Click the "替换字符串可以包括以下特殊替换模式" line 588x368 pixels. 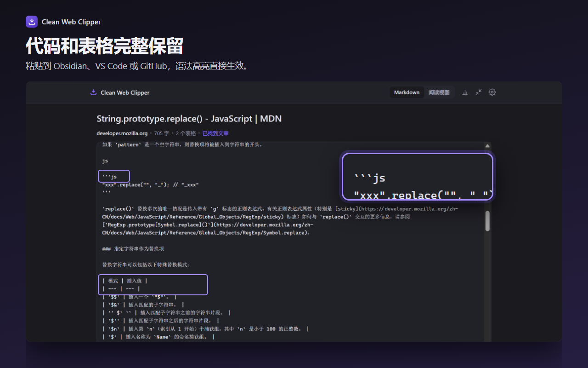(x=146, y=264)
